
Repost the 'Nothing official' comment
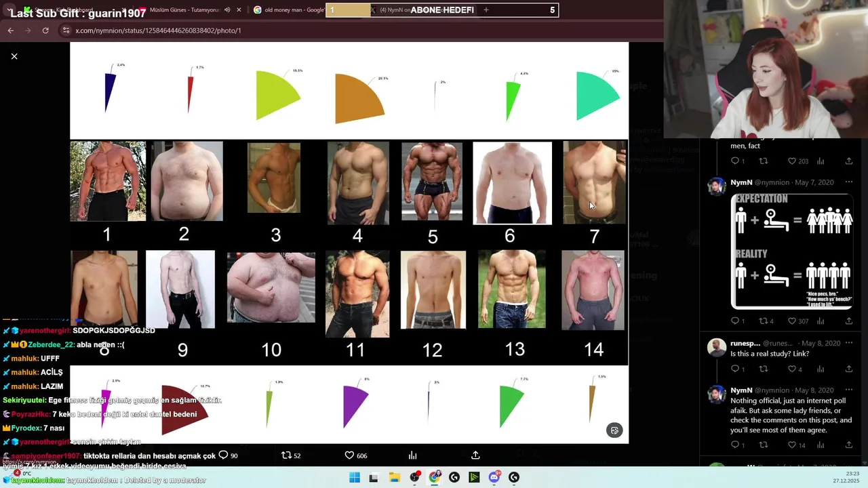763,445
